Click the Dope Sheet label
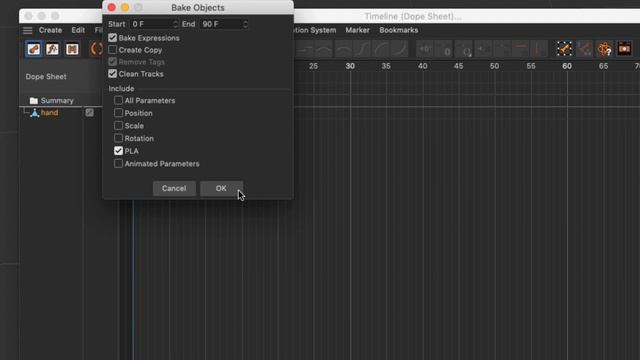This screenshot has height=360, width=640. tap(46, 77)
